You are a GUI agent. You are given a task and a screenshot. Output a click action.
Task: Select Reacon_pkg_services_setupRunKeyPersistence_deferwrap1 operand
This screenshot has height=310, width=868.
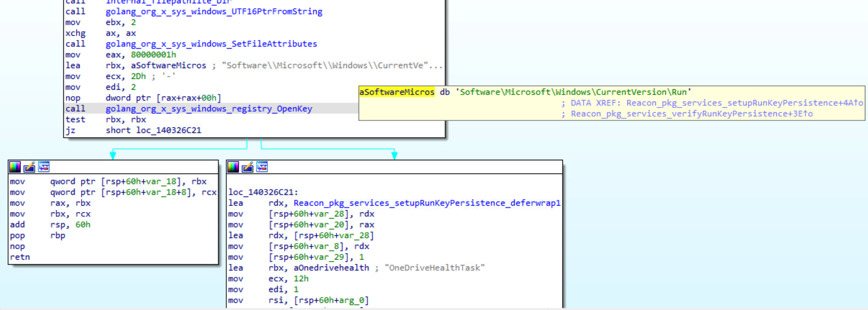pos(427,203)
